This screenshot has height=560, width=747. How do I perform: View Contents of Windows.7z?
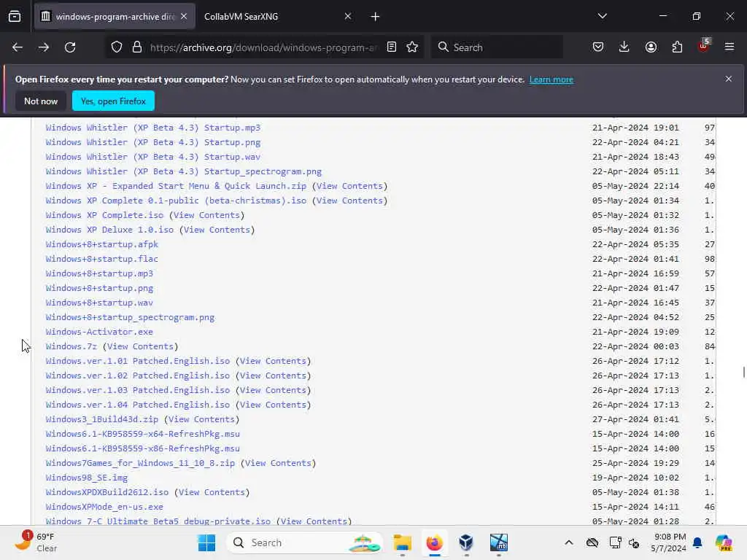(140, 346)
